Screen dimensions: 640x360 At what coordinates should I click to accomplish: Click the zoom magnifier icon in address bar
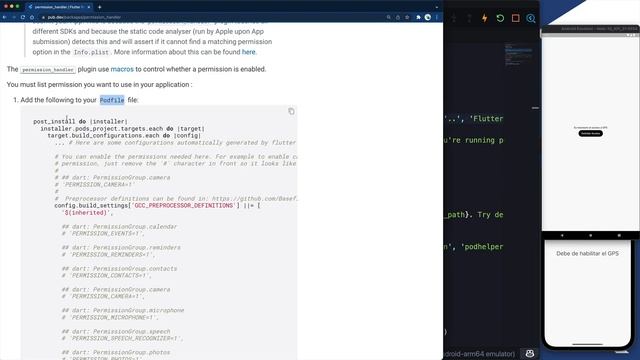[389, 17]
